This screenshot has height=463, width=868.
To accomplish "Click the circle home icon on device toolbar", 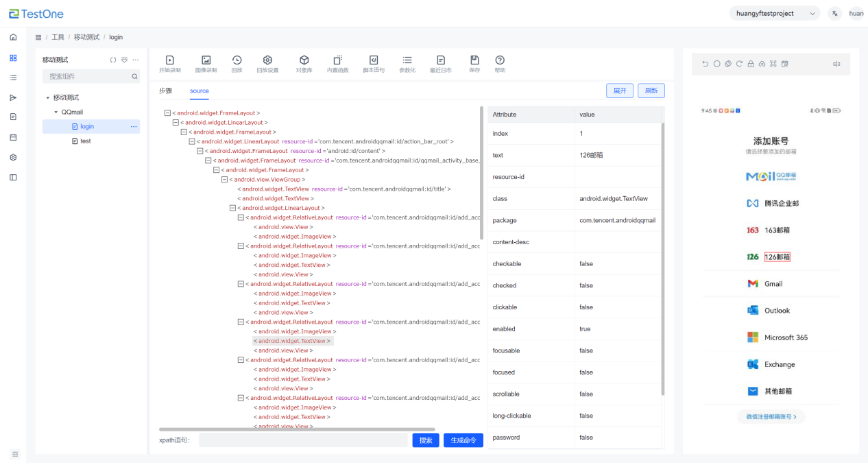I will point(716,64).
